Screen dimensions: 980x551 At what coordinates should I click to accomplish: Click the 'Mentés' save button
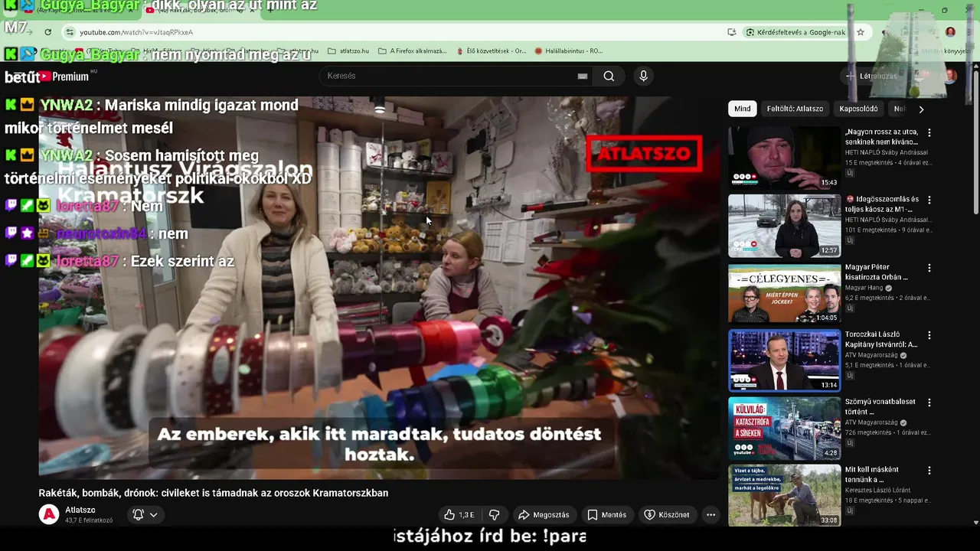pos(607,515)
